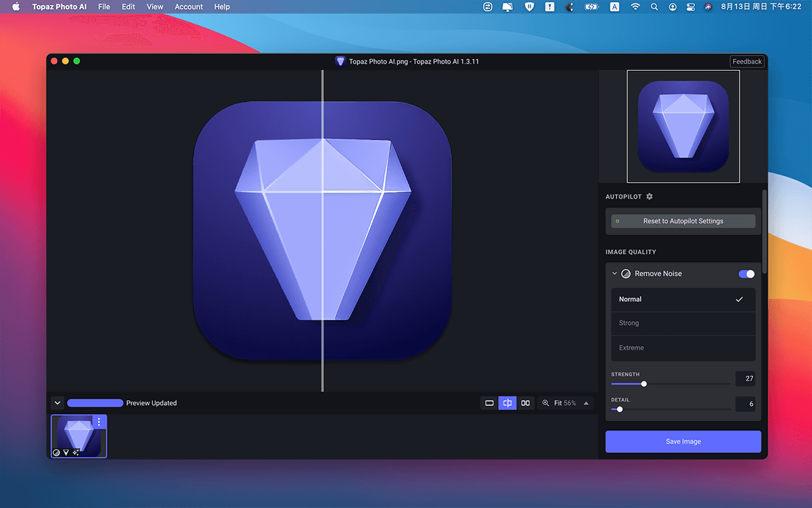The image size is (812, 508).
Task: Switch to single image view
Action: (x=489, y=403)
